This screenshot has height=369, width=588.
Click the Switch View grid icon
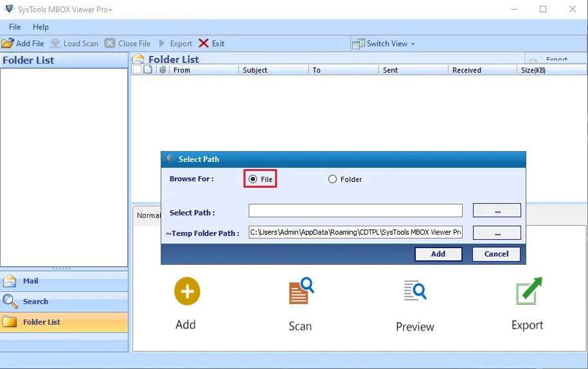tap(358, 44)
